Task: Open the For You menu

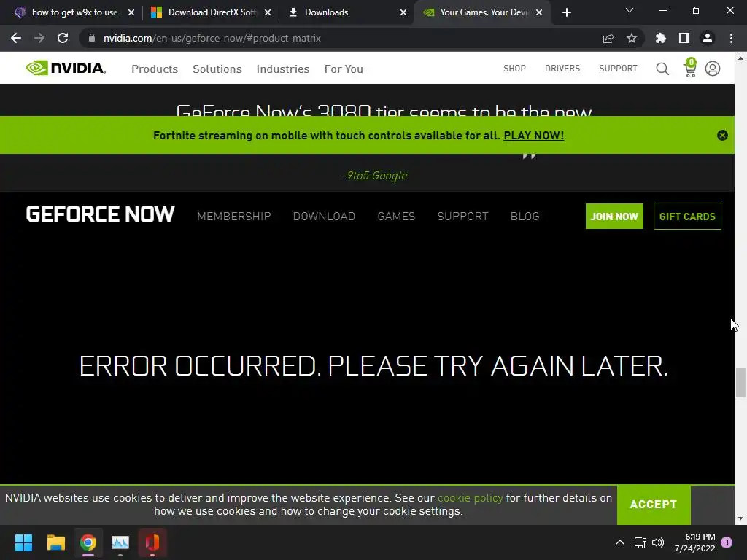Action: (344, 69)
